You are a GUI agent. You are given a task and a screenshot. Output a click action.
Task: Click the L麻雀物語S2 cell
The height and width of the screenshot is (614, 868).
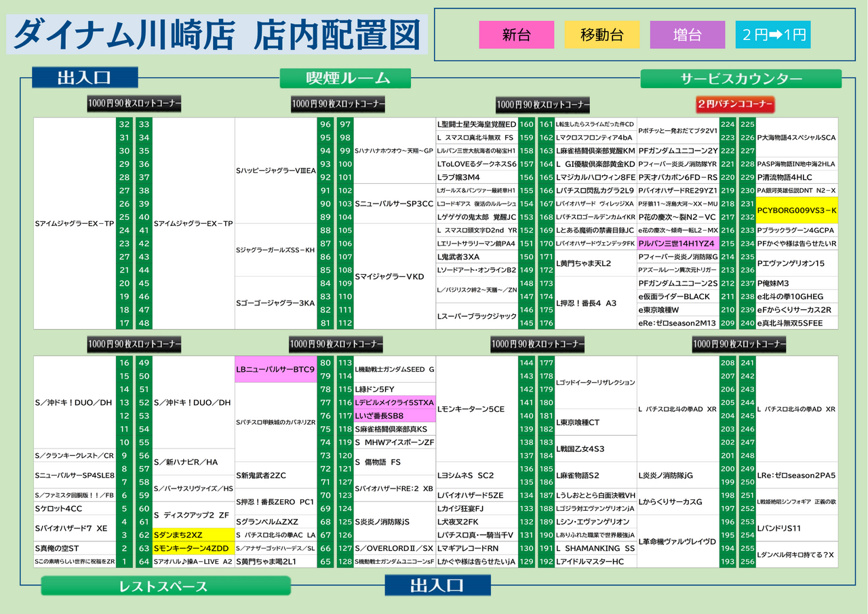click(596, 475)
